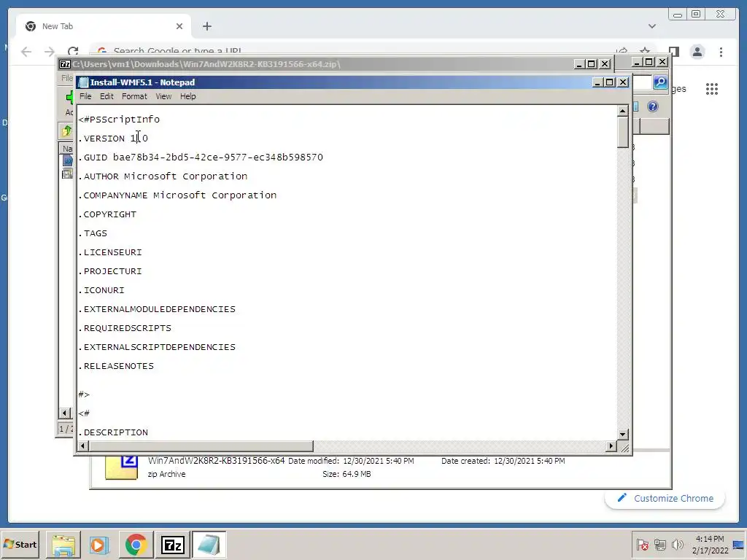This screenshot has width=747, height=560.
Task: Click New Tab tab label
Action: click(58, 26)
